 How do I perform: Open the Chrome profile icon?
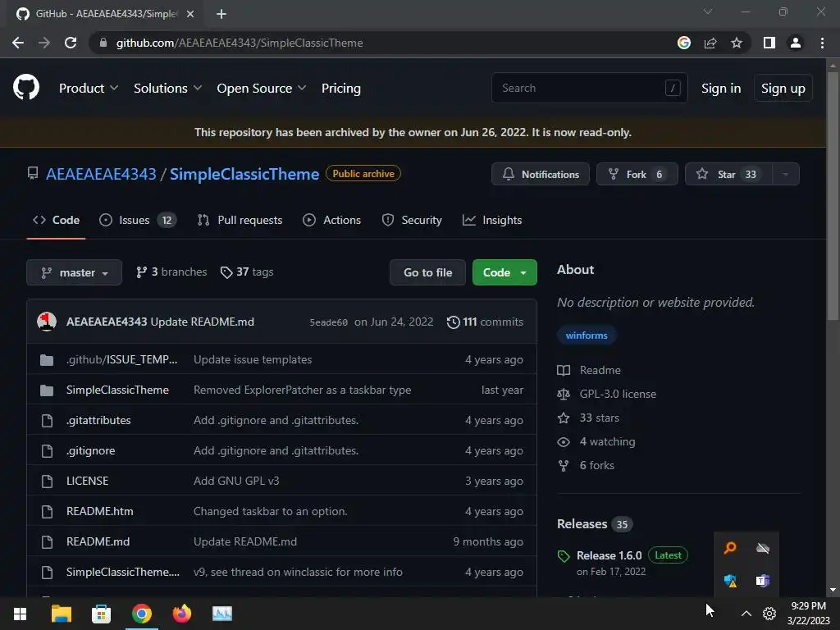pos(796,43)
